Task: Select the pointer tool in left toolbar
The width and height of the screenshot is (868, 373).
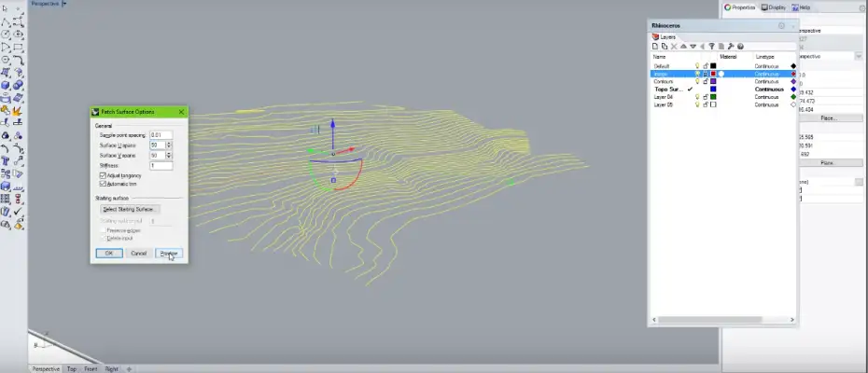Action: [6, 8]
